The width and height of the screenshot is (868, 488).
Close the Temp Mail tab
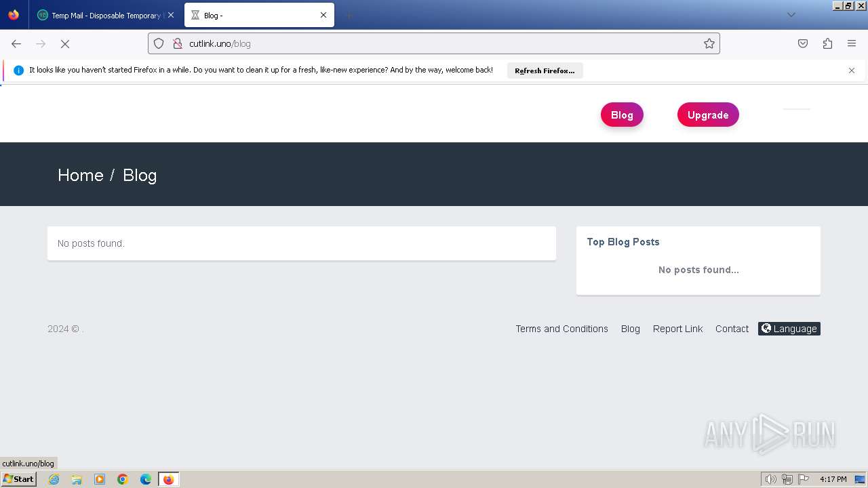[x=171, y=15]
